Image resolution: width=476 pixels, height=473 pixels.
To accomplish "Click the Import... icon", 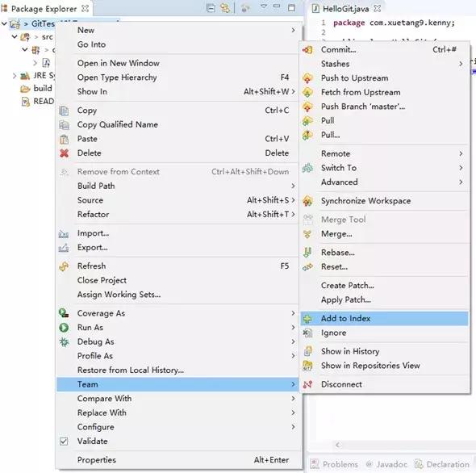I will coord(64,233).
